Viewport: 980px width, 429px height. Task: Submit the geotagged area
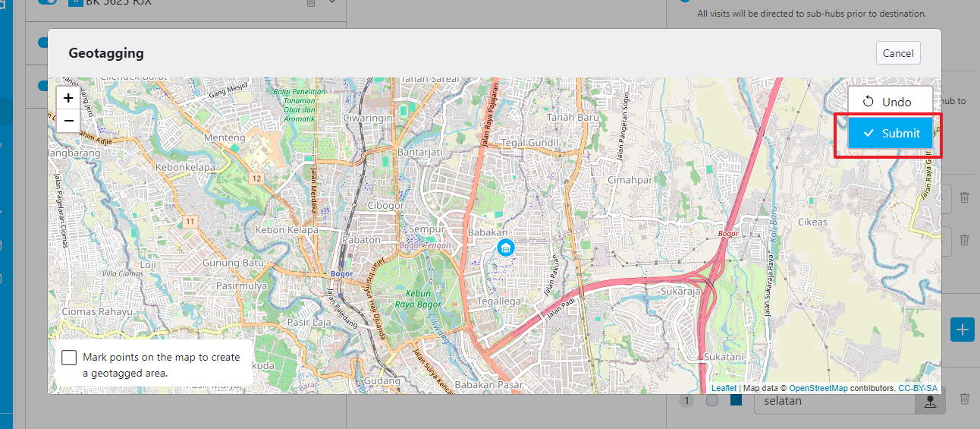[890, 134]
